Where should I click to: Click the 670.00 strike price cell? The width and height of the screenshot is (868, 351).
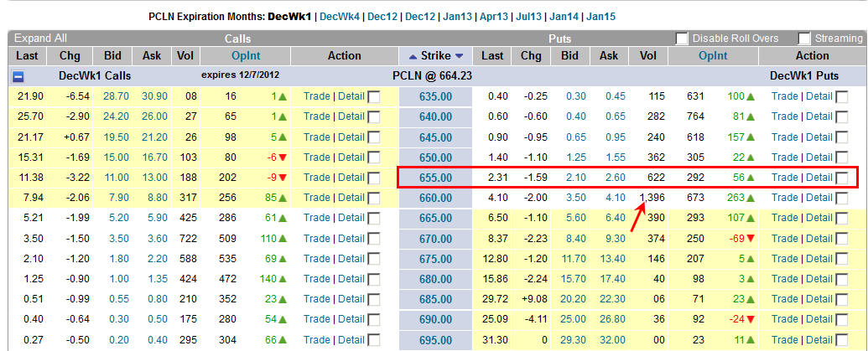pyautogui.click(x=435, y=239)
